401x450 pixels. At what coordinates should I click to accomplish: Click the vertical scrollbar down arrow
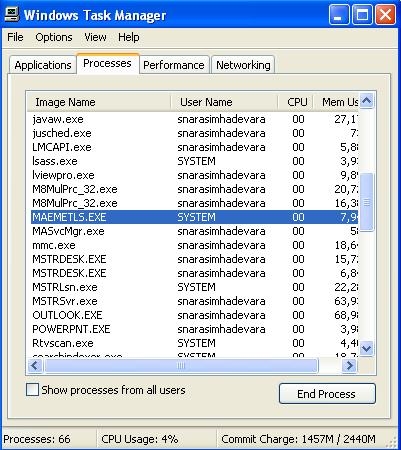point(367,349)
